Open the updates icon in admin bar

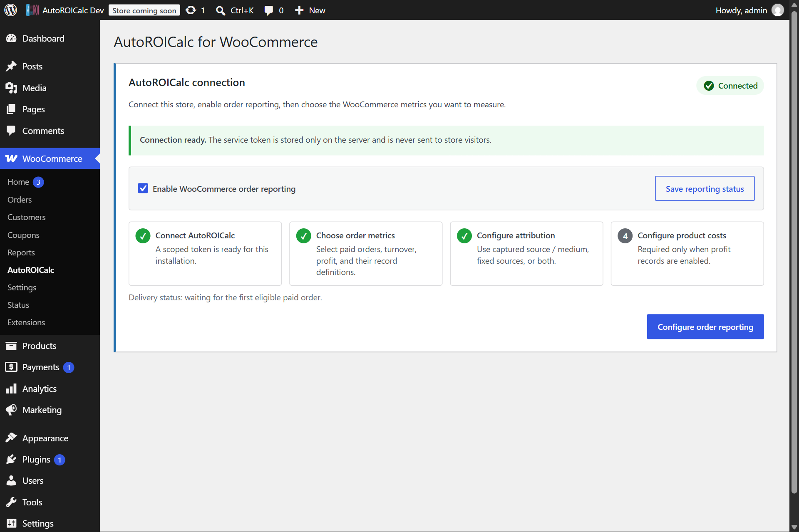tap(191, 10)
